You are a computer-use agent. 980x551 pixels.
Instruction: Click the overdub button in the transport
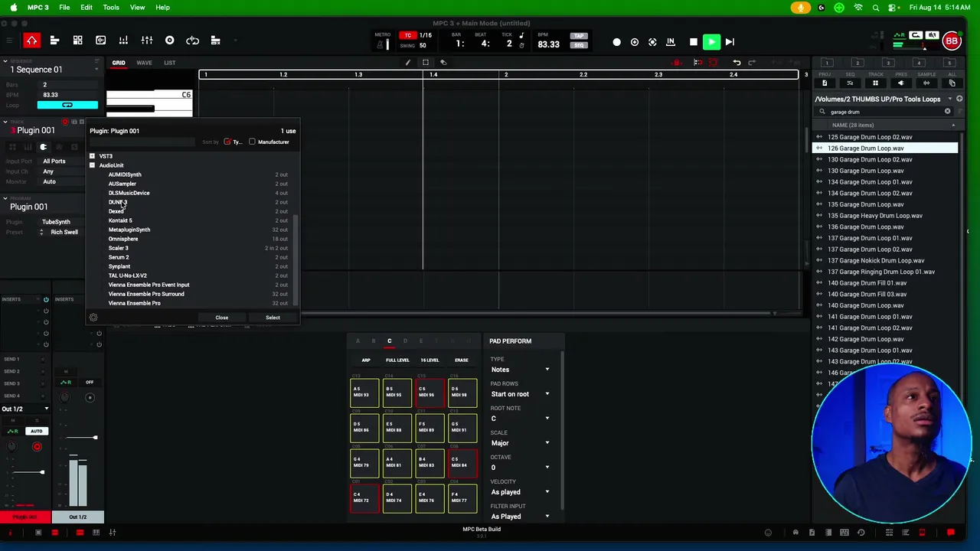pyautogui.click(x=635, y=42)
